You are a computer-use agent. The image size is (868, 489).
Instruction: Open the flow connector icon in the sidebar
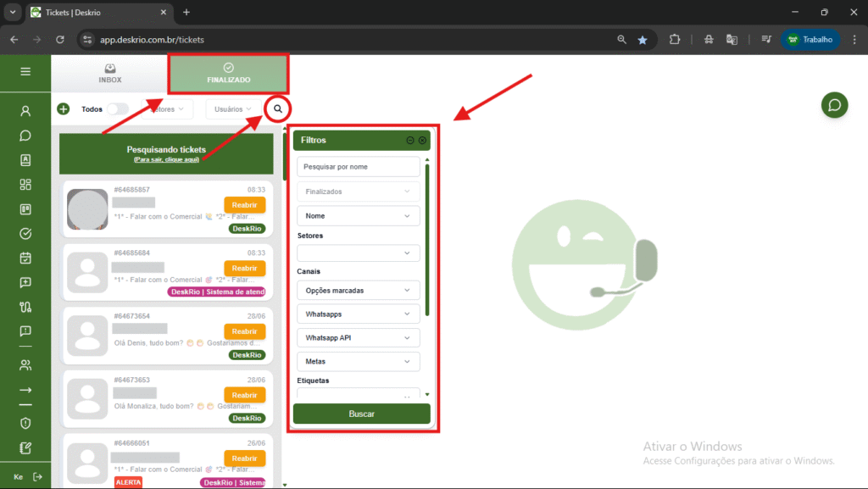click(25, 307)
